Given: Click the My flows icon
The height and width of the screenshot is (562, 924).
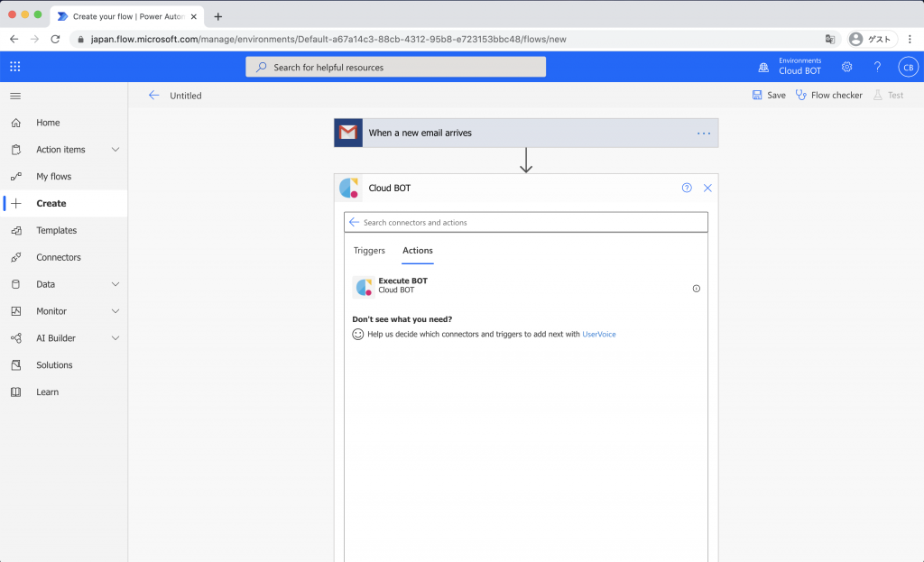Looking at the screenshot, I should coord(16,177).
